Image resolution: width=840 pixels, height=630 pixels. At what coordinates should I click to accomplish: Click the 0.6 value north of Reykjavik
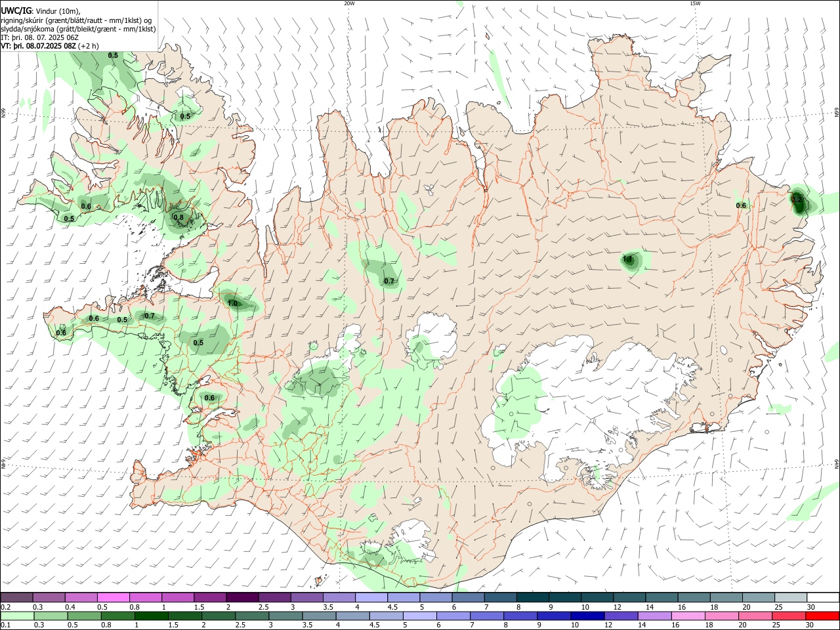(209, 398)
